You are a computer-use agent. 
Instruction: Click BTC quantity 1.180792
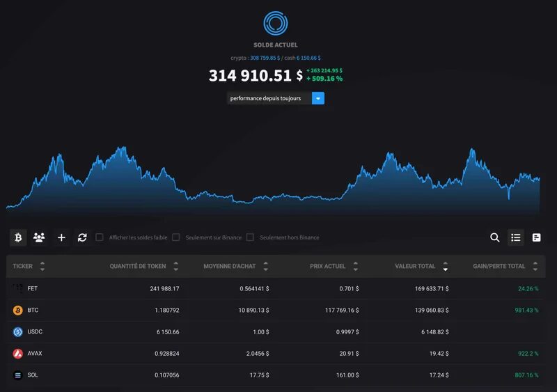pos(167,311)
